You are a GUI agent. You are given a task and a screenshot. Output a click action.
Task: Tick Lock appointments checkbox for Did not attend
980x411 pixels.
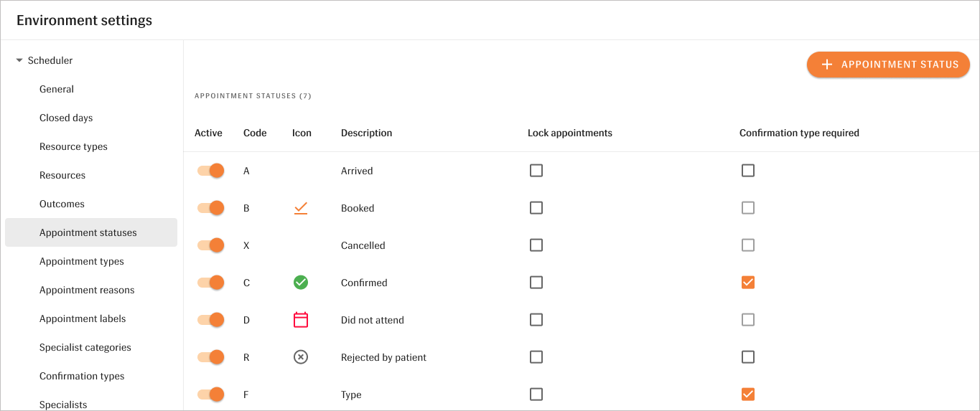536,320
